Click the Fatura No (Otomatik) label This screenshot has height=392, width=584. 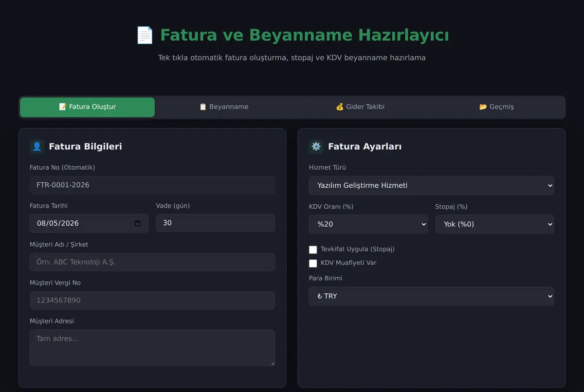coord(62,168)
